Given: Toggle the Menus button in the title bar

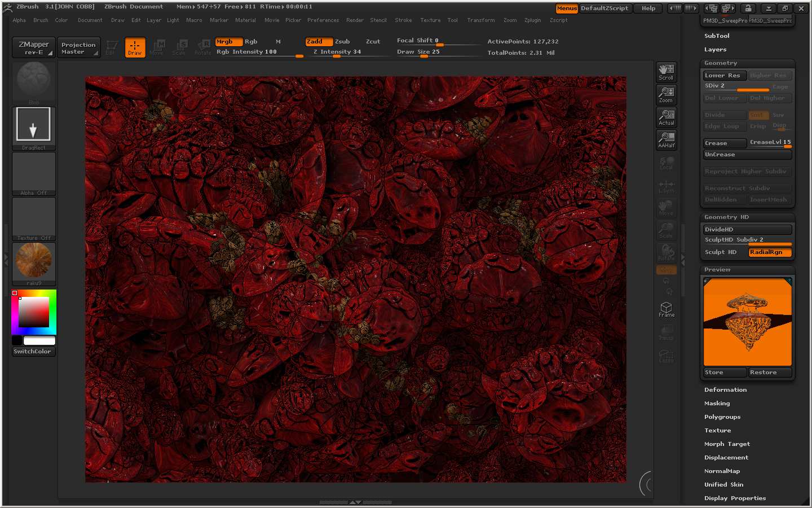Looking at the screenshot, I should (x=567, y=8).
